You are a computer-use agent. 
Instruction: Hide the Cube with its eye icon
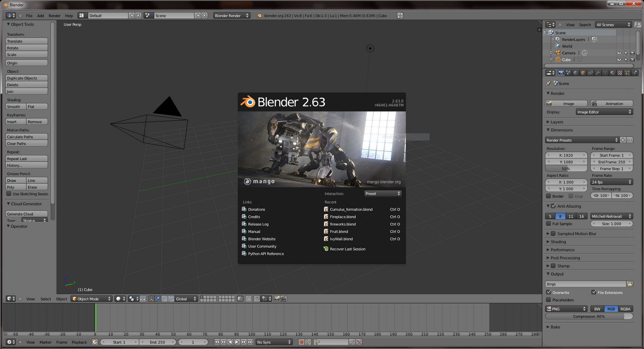tap(619, 60)
